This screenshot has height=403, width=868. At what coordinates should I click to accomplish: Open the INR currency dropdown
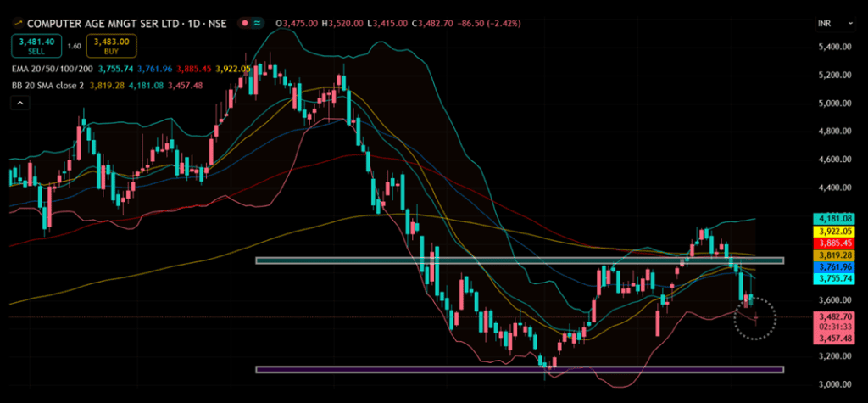coord(836,23)
